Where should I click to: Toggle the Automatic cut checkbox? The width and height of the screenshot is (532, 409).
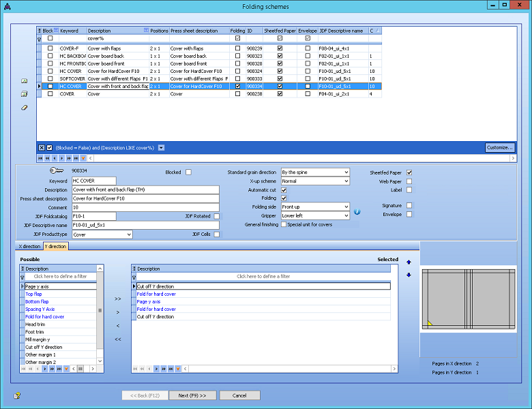point(284,190)
